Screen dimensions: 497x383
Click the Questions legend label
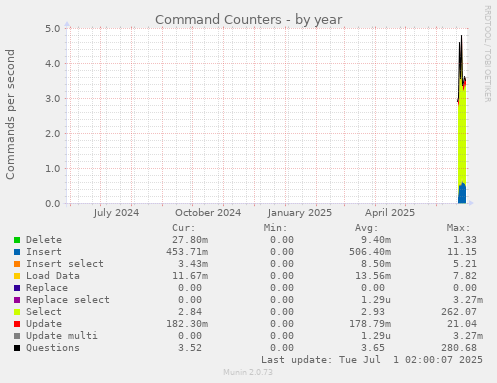point(53,348)
